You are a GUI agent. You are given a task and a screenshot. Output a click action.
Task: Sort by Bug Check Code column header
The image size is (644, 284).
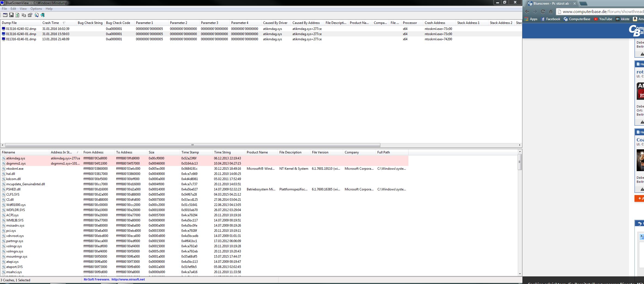pos(119,23)
